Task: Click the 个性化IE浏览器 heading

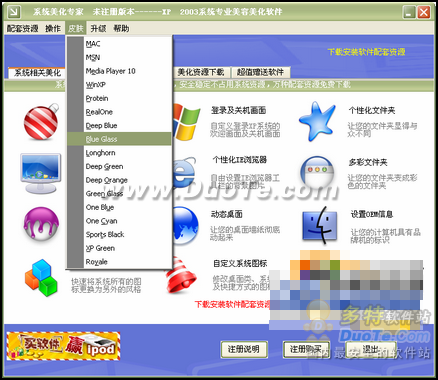Action: [x=240, y=160]
